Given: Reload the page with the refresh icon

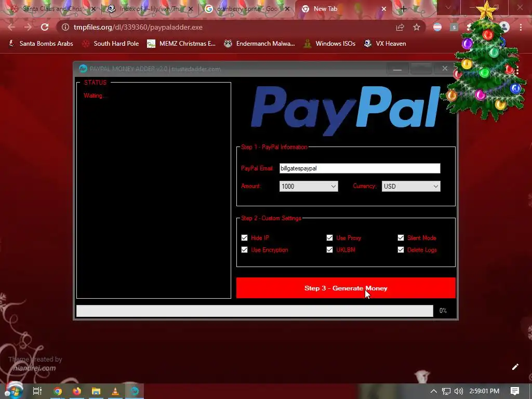Looking at the screenshot, I should (45, 27).
